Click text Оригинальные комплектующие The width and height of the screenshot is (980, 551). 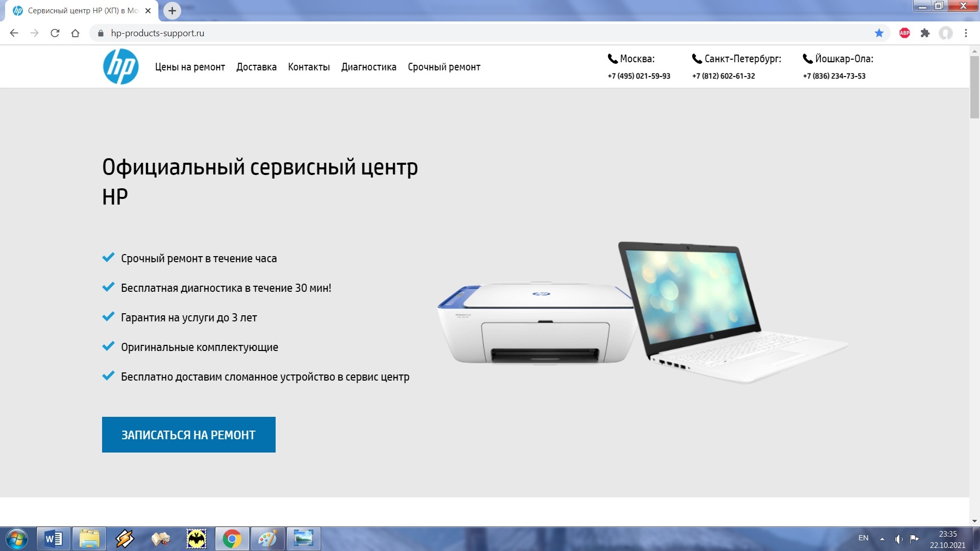click(x=200, y=347)
